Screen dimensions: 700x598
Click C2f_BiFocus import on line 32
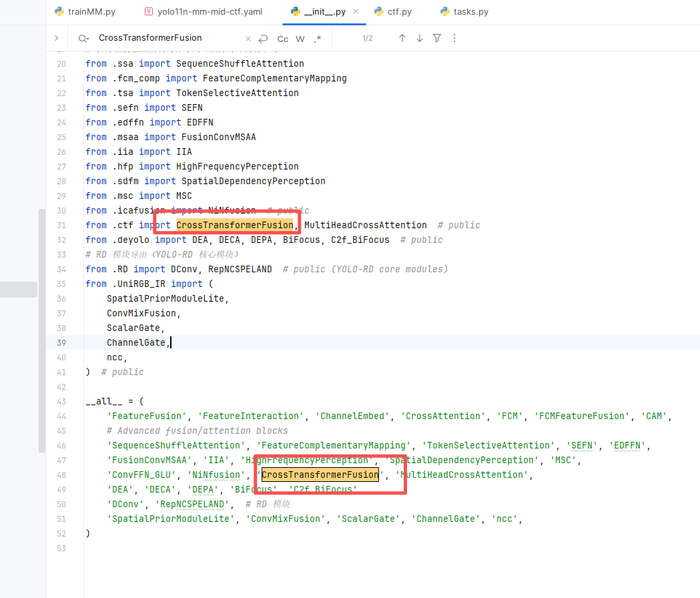[x=360, y=240]
